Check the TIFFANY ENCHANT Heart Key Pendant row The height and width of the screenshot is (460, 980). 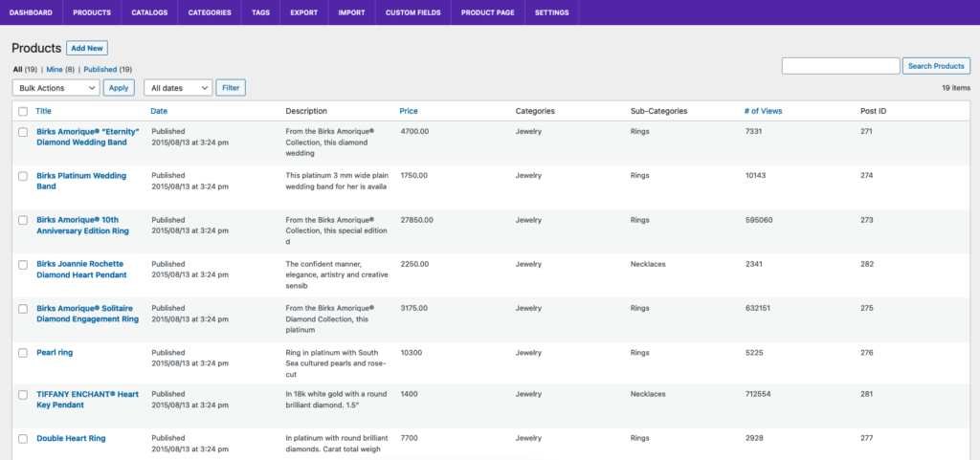23,395
